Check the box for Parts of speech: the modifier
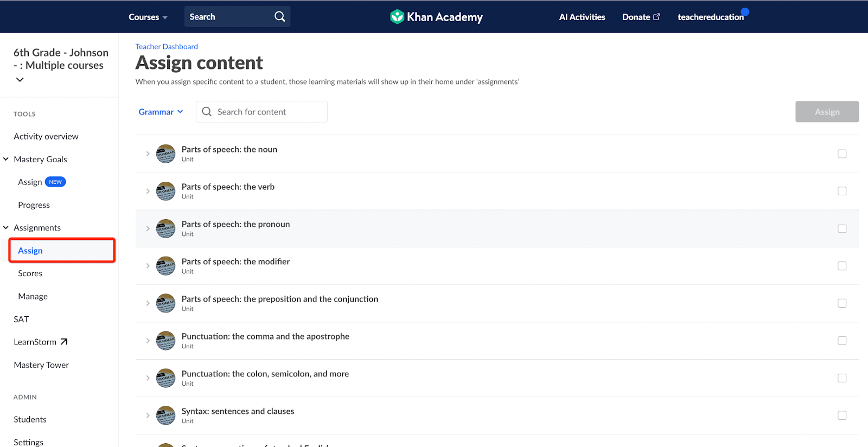Screen dimensions: 868x447 pyautogui.click(x=842, y=266)
